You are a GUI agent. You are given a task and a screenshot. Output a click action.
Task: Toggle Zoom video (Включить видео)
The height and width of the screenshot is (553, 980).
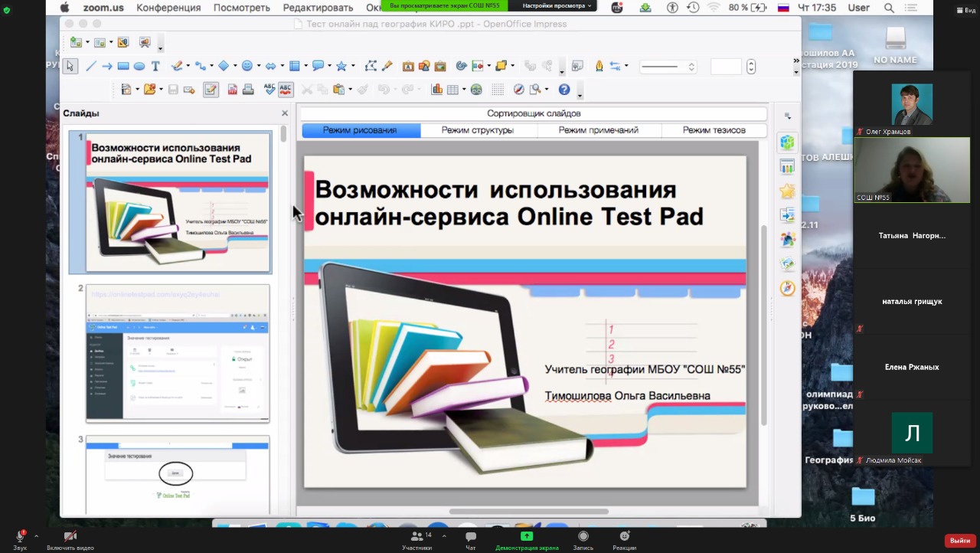tap(70, 540)
